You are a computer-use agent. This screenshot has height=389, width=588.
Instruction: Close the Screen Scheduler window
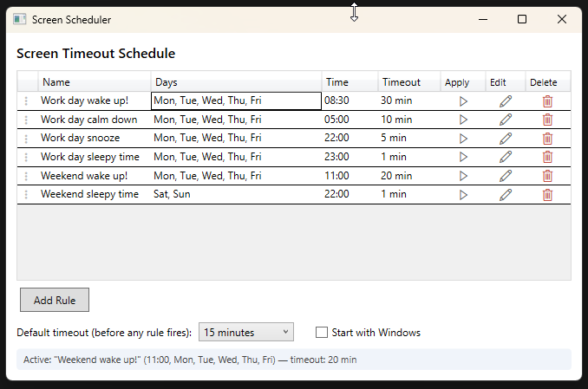click(x=562, y=19)
